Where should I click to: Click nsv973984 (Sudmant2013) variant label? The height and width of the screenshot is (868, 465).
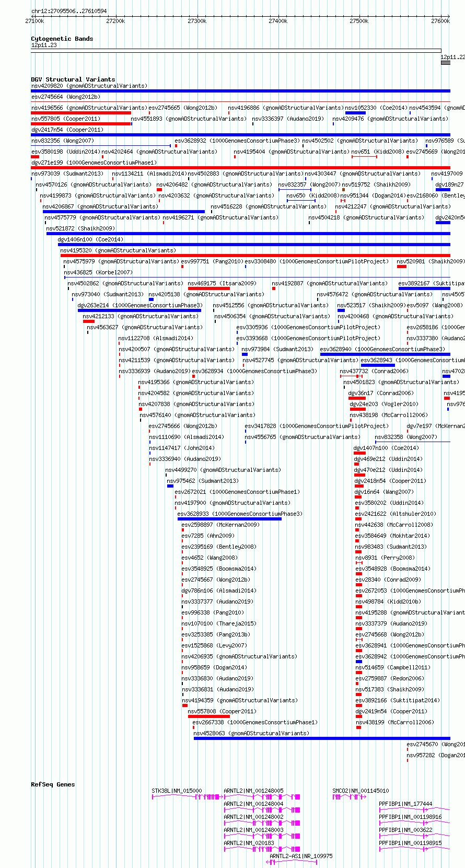277,349
